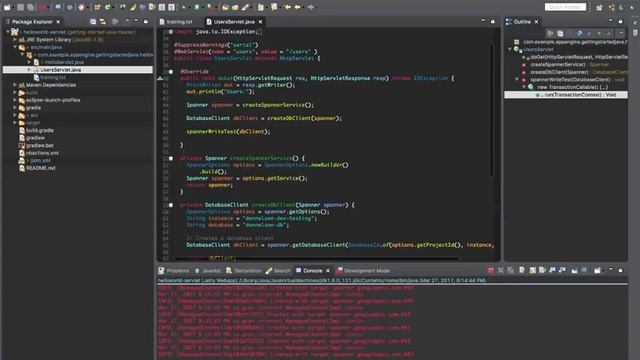Close the Outline view
The height and width of the screenshot is (360, 640).
537,22
